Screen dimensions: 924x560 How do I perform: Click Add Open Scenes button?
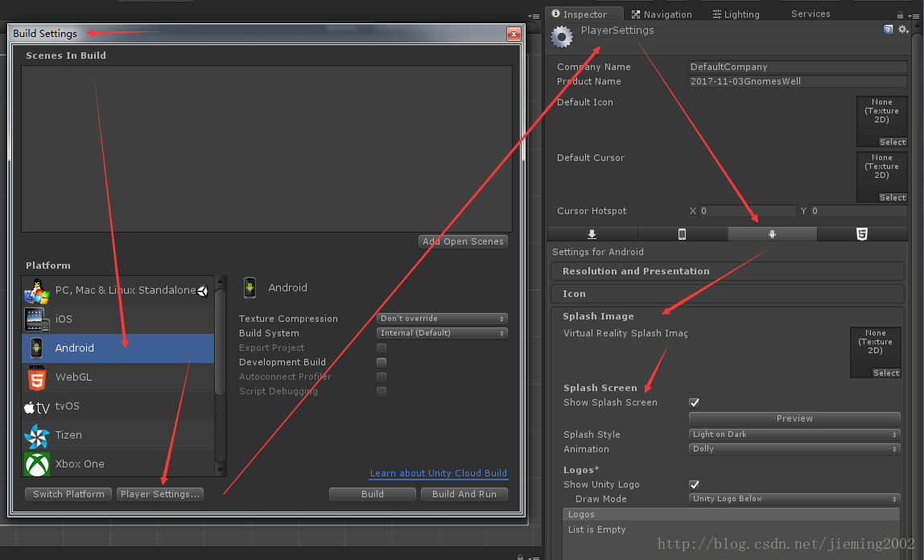pos(463,242)
